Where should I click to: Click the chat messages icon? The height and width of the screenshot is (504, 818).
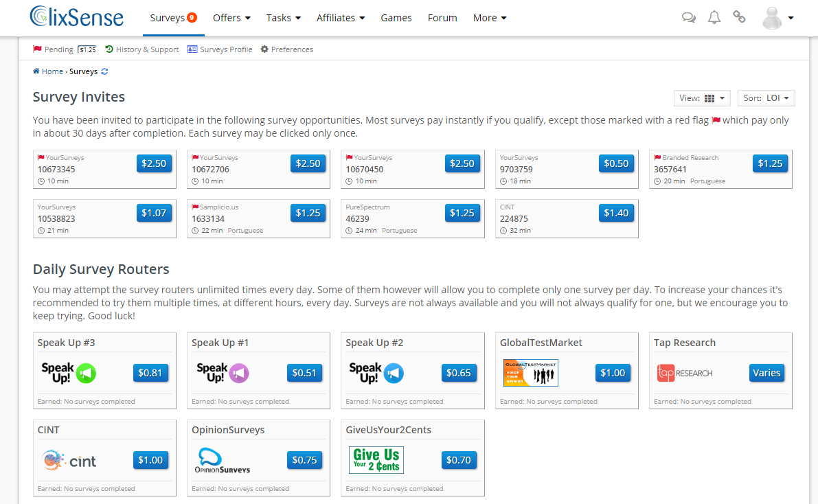(x=688, y=18)
